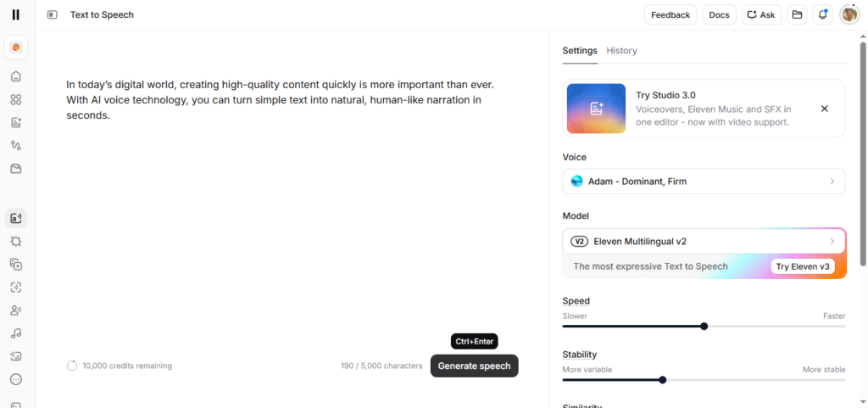Open the Docs link
Viewport: 868px width, 408px height.
coord(719,14)
